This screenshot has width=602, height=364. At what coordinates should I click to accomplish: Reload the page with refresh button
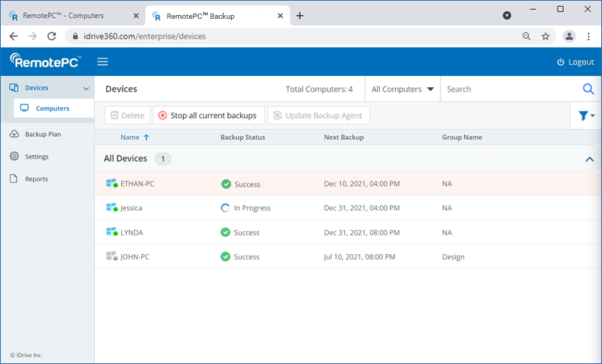coord(52,36)
